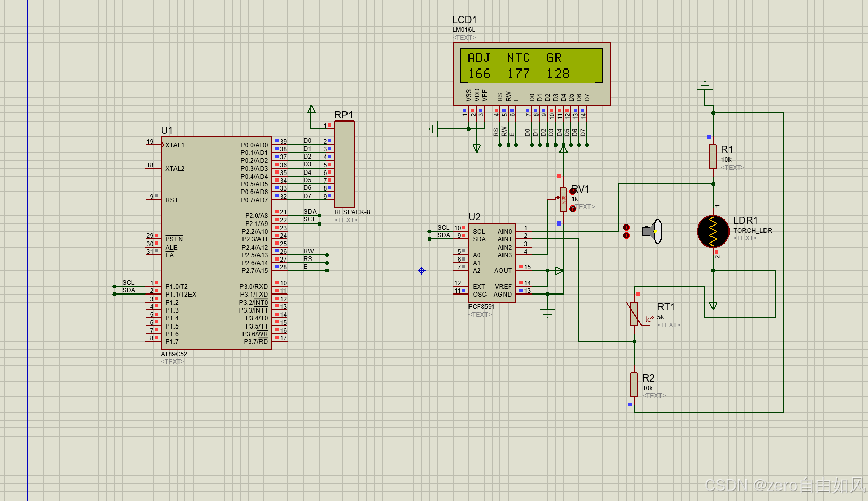Click the XTAL1 pin label on U1
Viewport: 868px width, 501px height.
click(175, 145)
